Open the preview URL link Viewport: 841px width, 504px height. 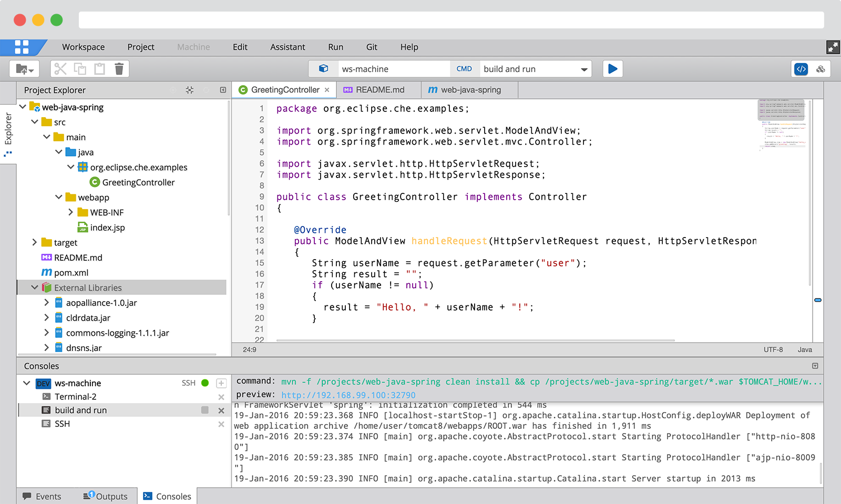click(348, 395)
